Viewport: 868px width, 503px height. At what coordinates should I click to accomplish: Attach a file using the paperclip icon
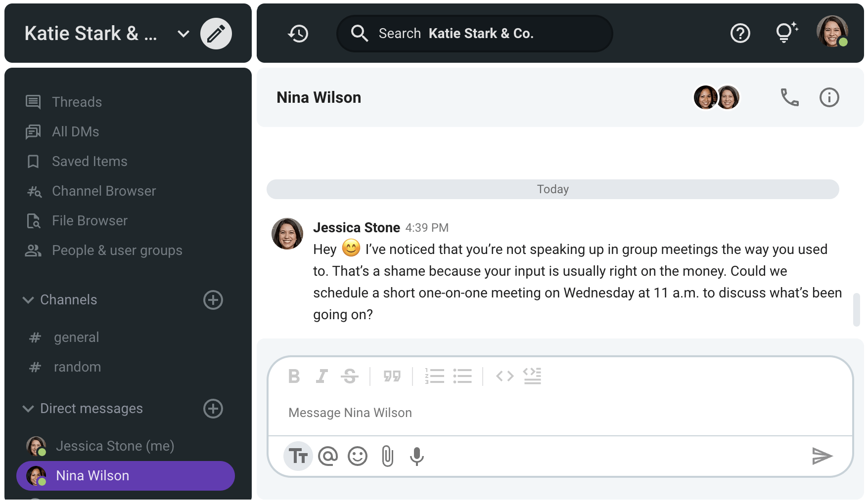[387, 456]
